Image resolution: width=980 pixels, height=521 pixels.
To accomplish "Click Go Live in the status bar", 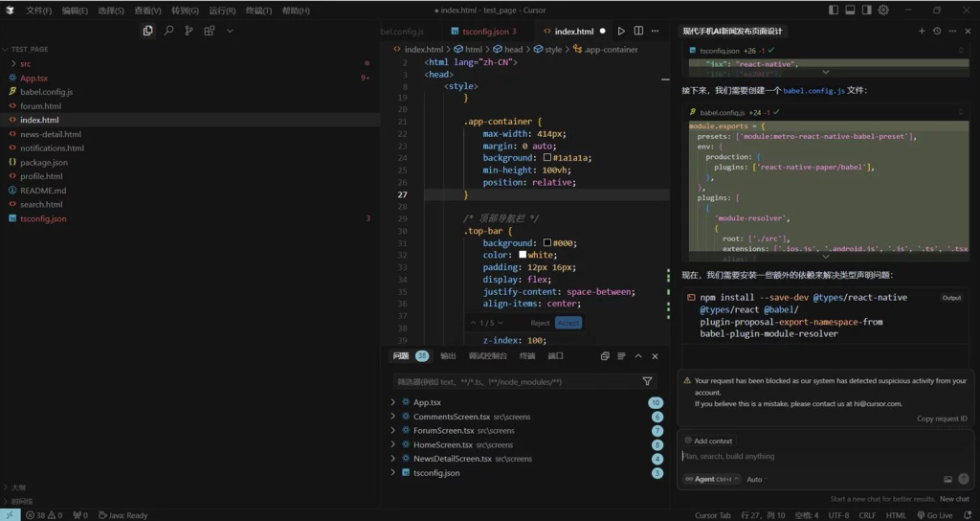I will 934,515.
